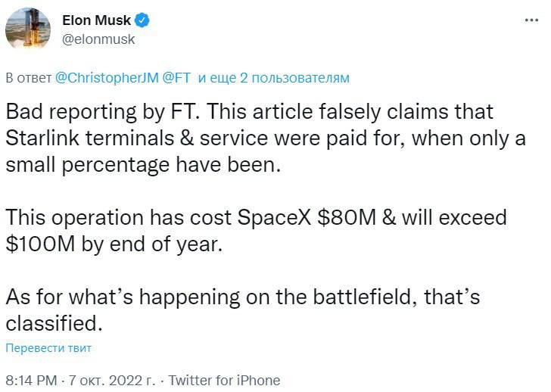The image size is (551, 392).
Task: Show the 'и еще 2 пользователям' list
Action: [274, 78]
